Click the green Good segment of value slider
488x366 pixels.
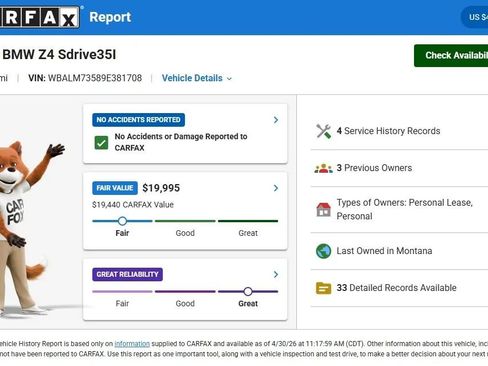[185, 221]
